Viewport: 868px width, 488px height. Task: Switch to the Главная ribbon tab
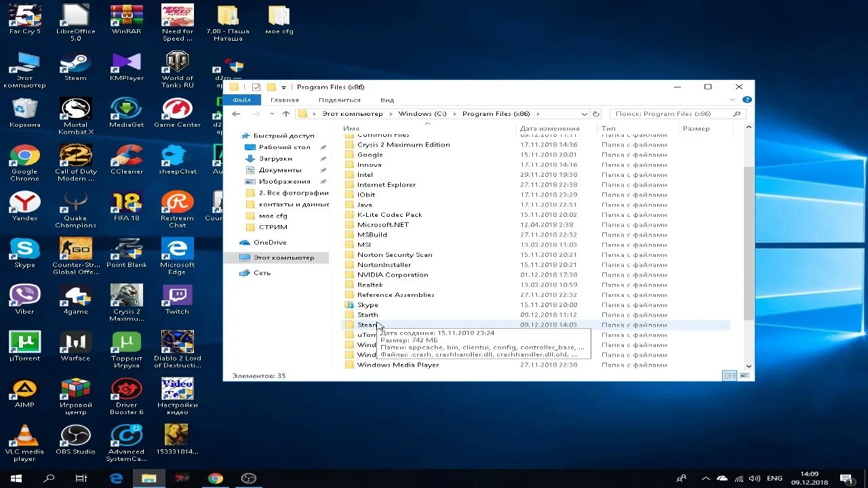click(x=285, y=100)
